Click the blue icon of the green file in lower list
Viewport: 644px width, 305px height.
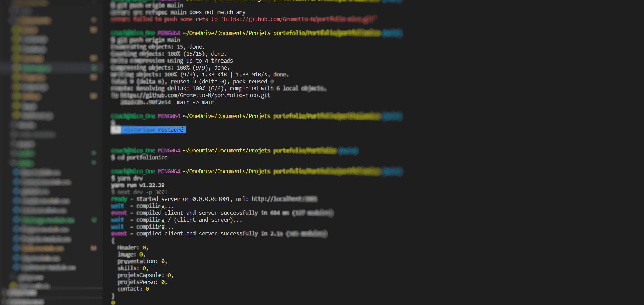click(16, 220)
